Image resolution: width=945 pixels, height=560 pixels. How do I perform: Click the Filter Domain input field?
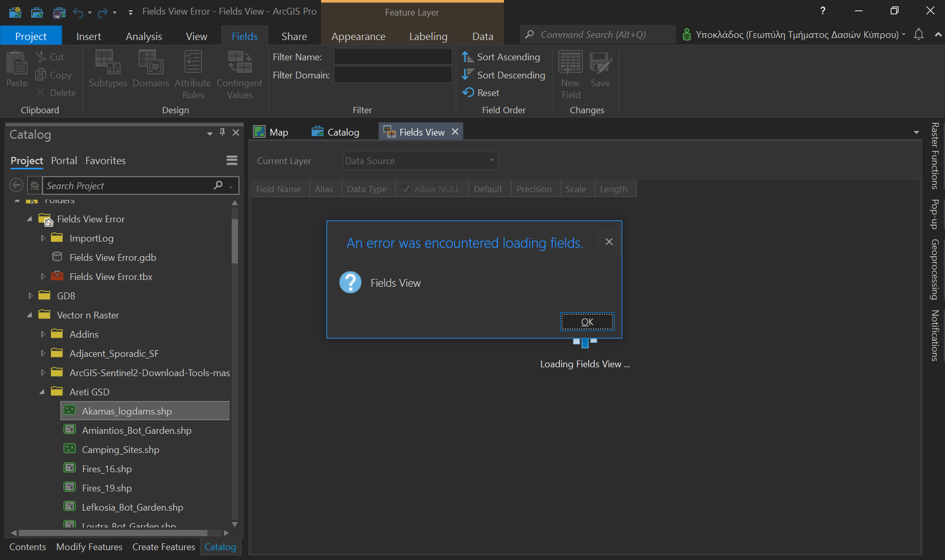click(x=393, y=75)
